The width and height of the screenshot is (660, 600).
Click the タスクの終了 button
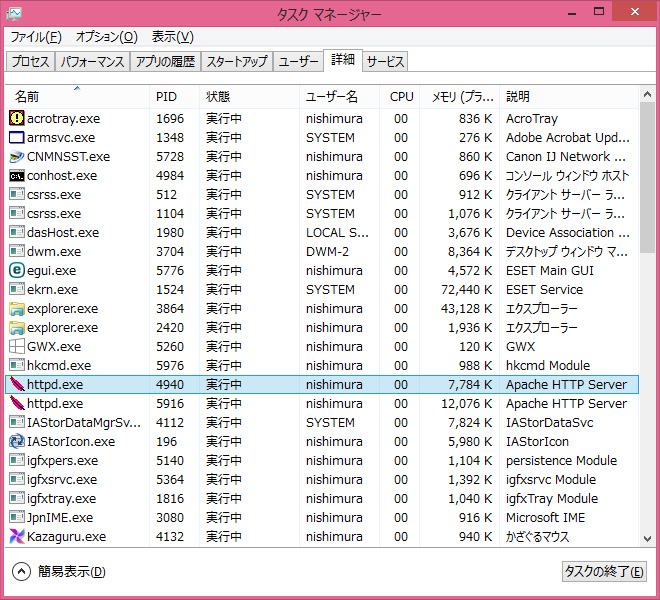604,571
